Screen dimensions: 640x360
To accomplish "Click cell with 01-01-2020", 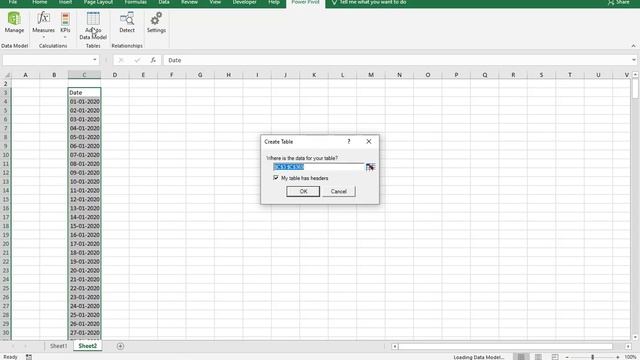I will pos(84,102).
